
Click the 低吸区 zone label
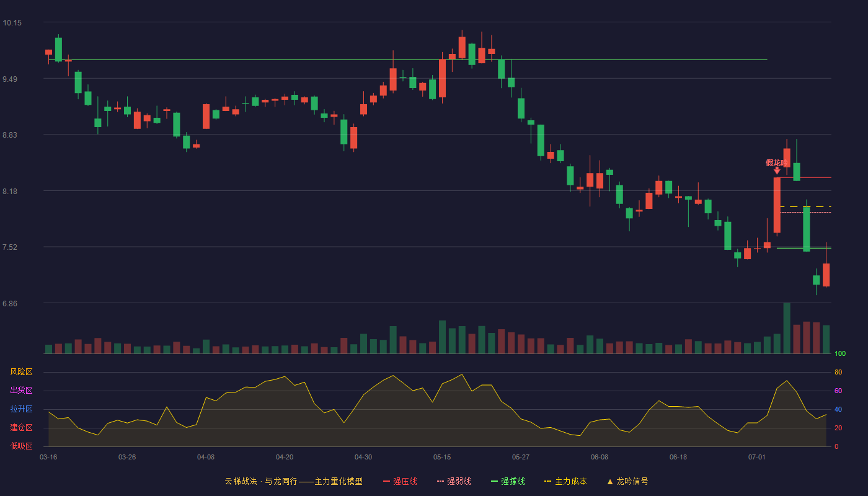(21, 446)
